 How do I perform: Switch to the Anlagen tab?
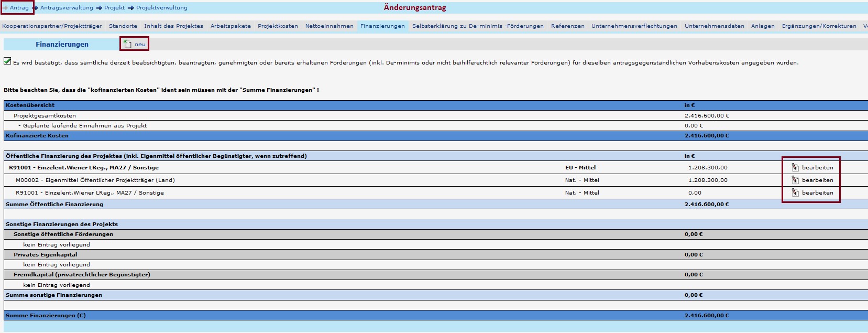(x=762, y=26)
